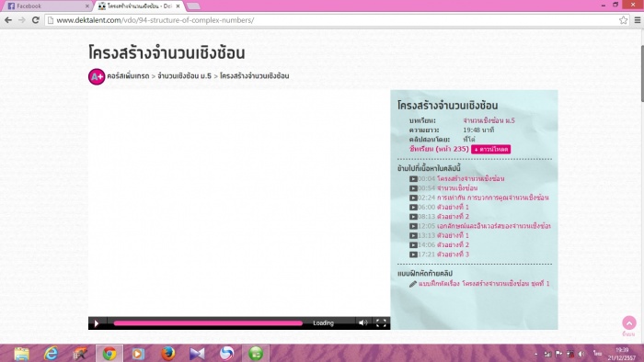Close the Dektalent video tab
This screenshot has width=644, height=362.
[178, 6]
